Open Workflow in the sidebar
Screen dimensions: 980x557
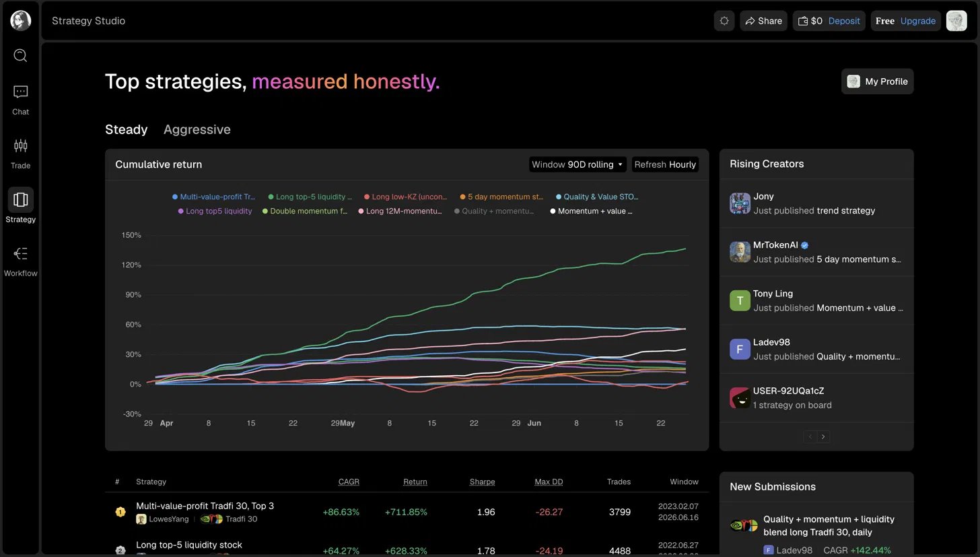coord(20,261)
